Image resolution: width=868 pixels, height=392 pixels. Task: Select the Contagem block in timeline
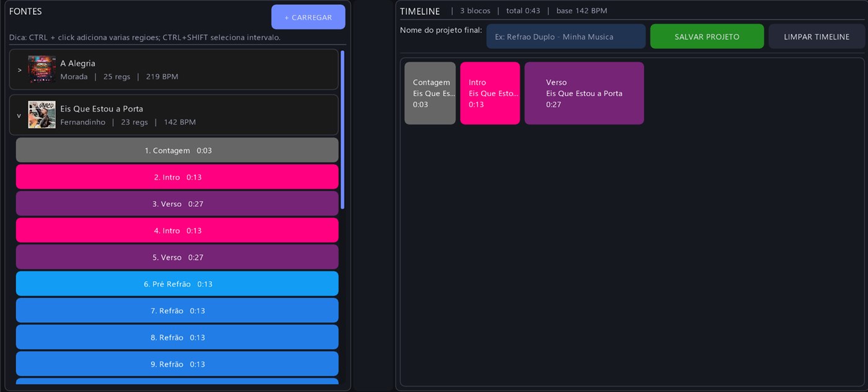point(430,93)
